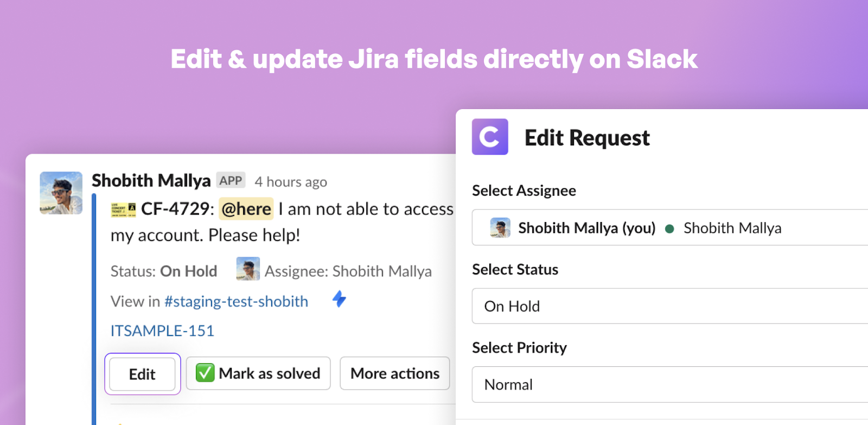This screenshot has width=868, height=425.
Task: Click the small ticket emoji icon before CF-4729
Action: pyautogui.click(x=123, y=210)
